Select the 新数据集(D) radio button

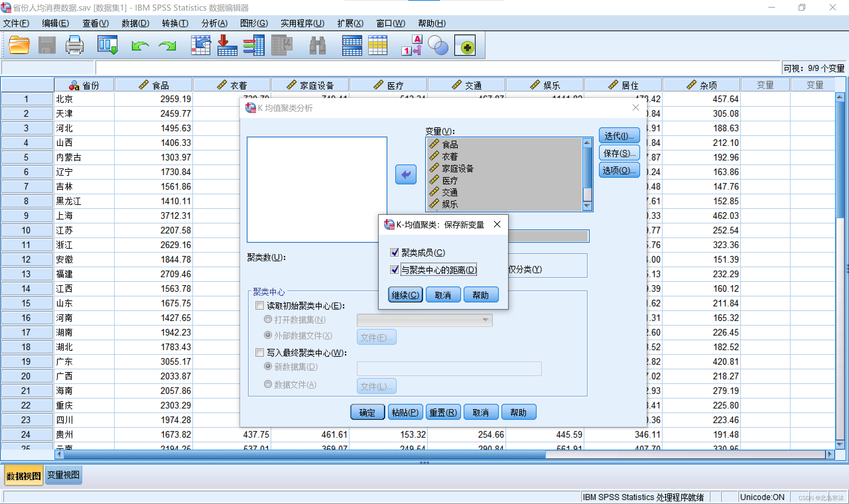(x=268, y=366)
